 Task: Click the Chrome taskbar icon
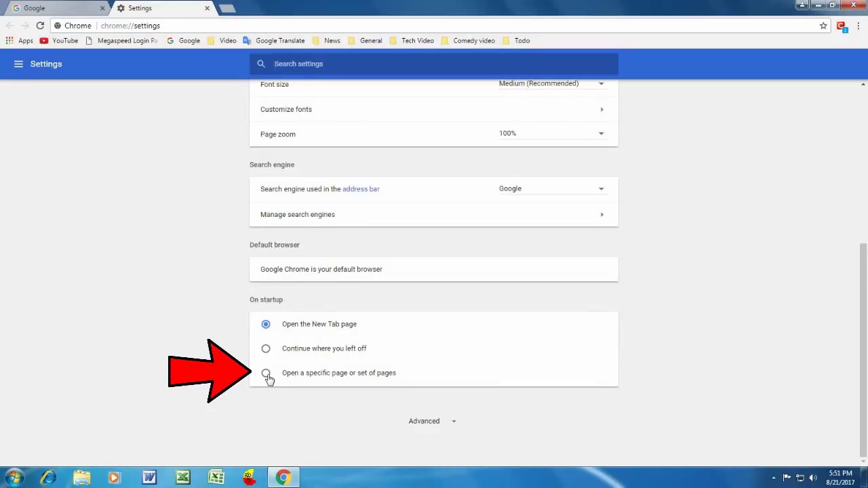click(283, 477)
